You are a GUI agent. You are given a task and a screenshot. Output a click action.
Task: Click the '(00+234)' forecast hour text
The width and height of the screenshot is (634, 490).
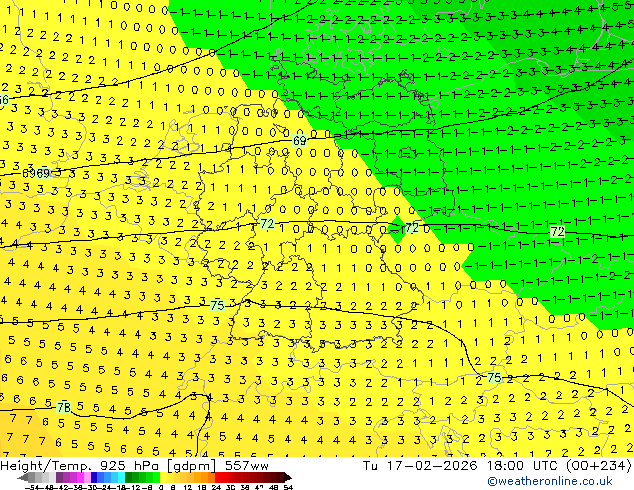(598, 466)
